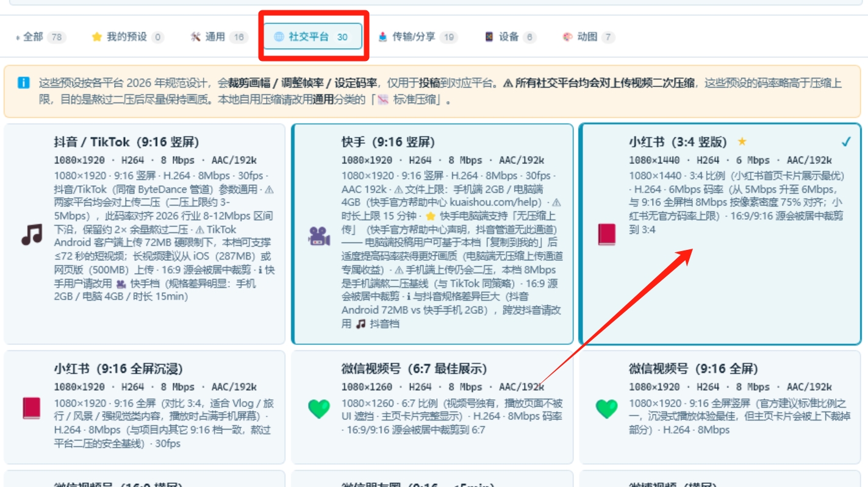Open the 我的预设 tab

(127, 37)
